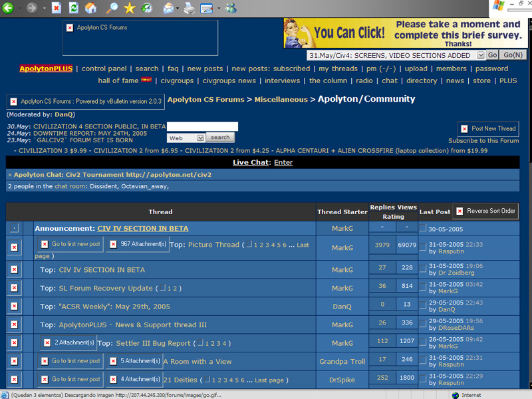Image resolution: width=532 pixels, height=399 pixels.
Task: Open the Mail toolbar dropdown arrow
Action: (178, 8)
